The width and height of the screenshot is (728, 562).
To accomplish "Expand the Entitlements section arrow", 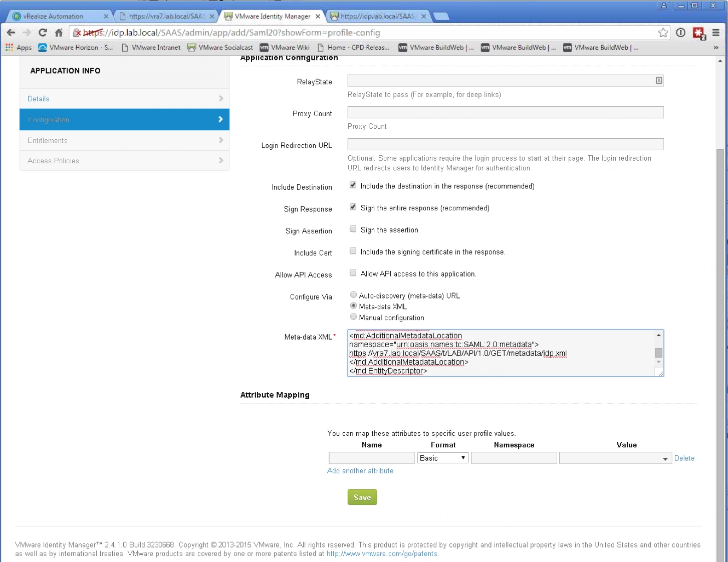I will point(221,140).
